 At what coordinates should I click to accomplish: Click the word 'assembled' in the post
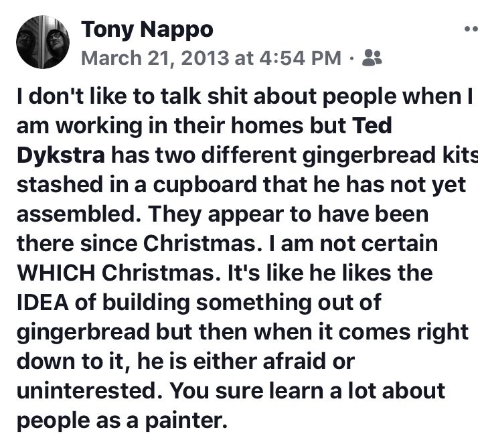70,216
